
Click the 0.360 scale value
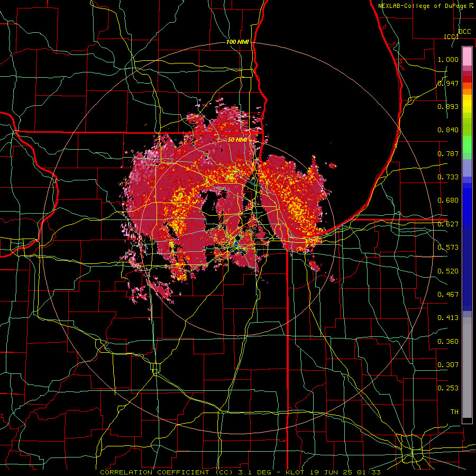point(448,342)
